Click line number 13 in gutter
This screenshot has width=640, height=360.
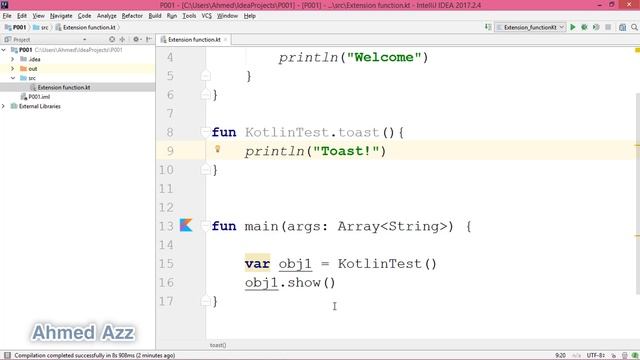[x=166, y=226]
